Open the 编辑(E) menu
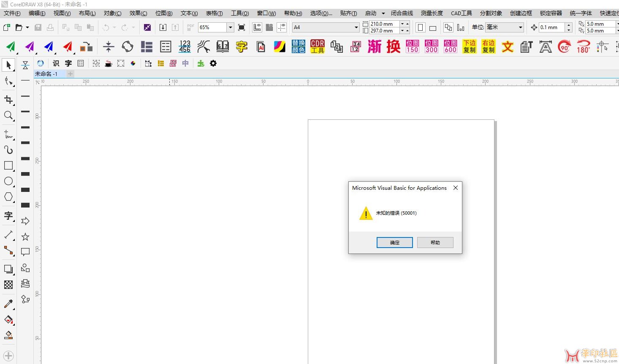 click(x=37, y=13)
